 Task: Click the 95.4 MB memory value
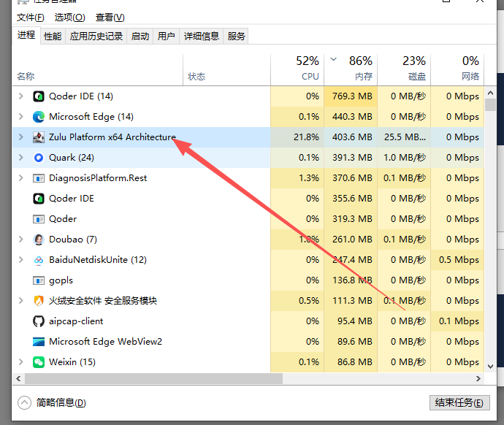click(355, 321)
